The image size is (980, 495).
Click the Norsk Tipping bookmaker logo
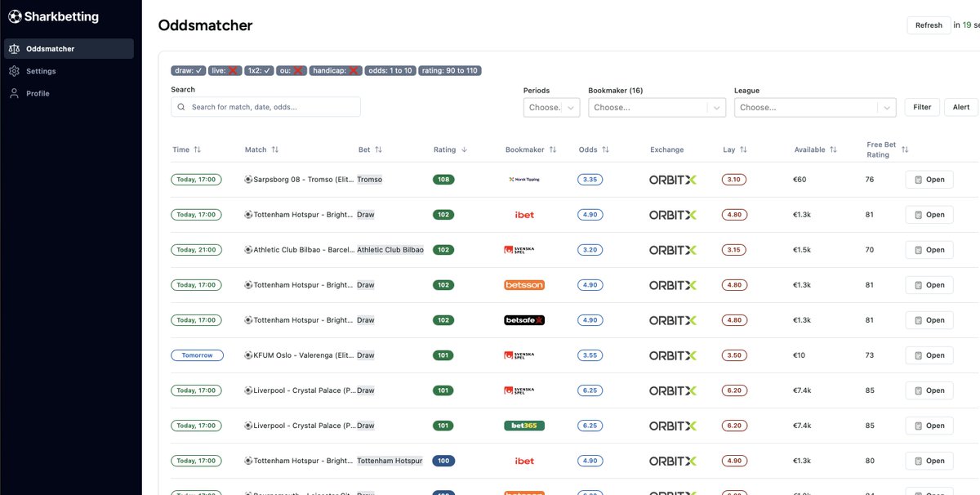point(524,180)
